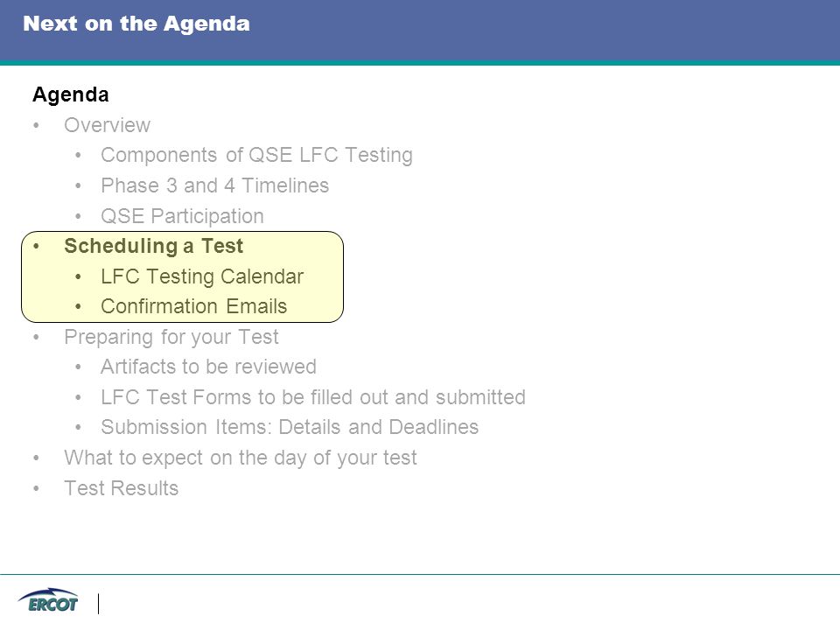
Task: Click the 'Agenda' heading
Action: 71,94
